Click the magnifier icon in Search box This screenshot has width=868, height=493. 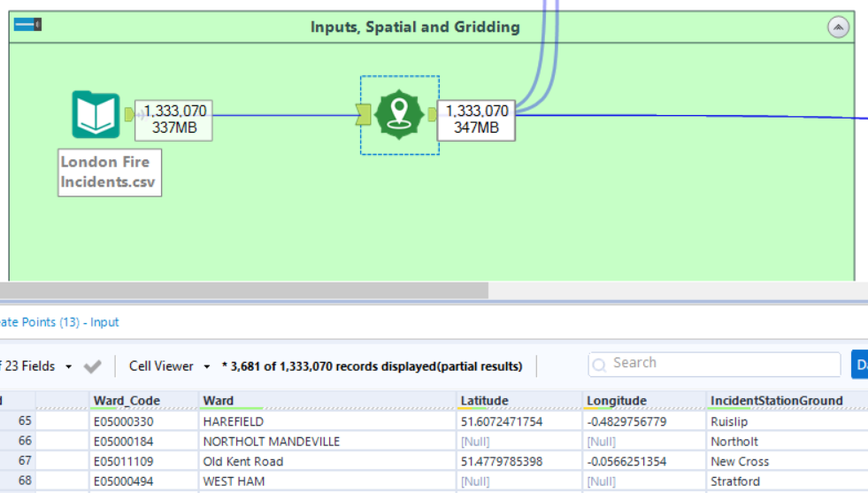pos(601,364)
